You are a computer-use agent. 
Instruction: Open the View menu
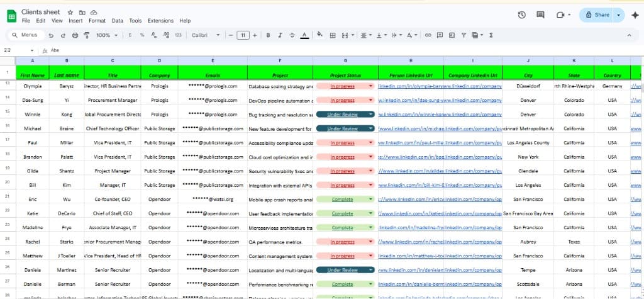coord(57,21)
